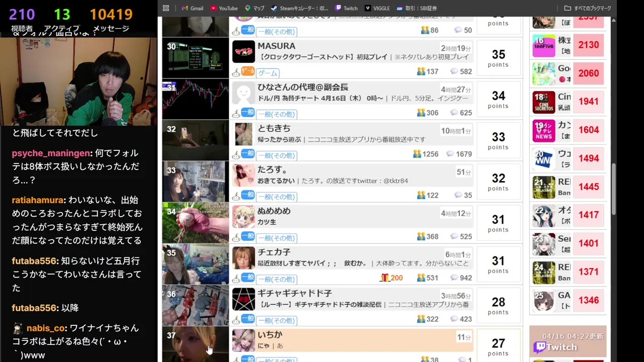Open the おきてるかい stream title

tap(275, 181)
